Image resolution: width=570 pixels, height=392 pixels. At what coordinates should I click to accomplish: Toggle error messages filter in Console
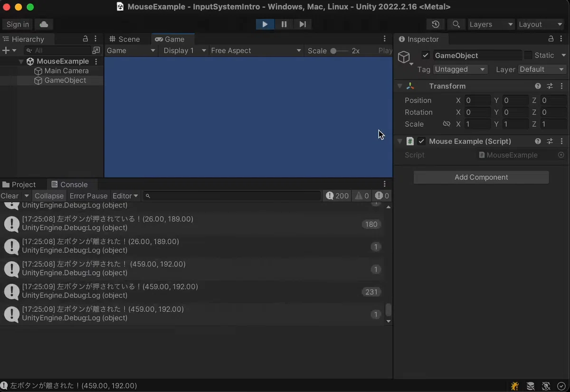[382, 196]
